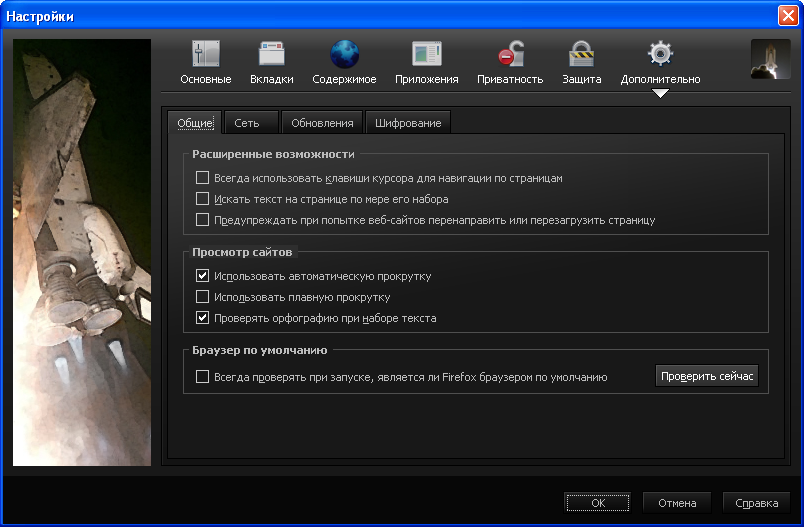Uncheck spell checking while typing
Image resolution: width=804 pixels, height=527 pixels.
[203, 318]
